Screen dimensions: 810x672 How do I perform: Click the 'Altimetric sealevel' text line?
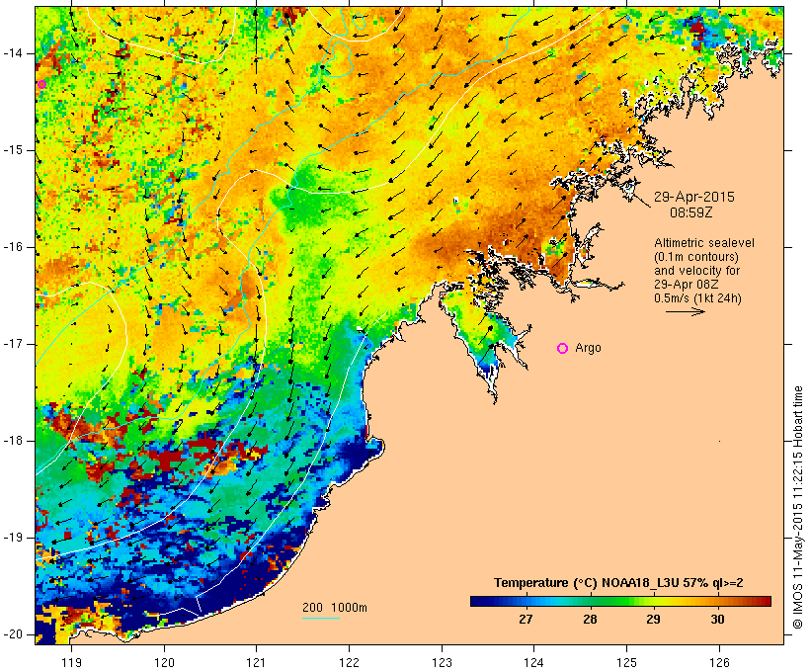click(x=704, y=243)
